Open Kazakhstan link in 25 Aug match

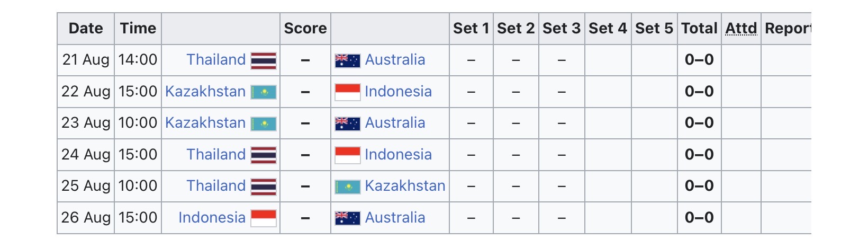click(x=405, y=186)
